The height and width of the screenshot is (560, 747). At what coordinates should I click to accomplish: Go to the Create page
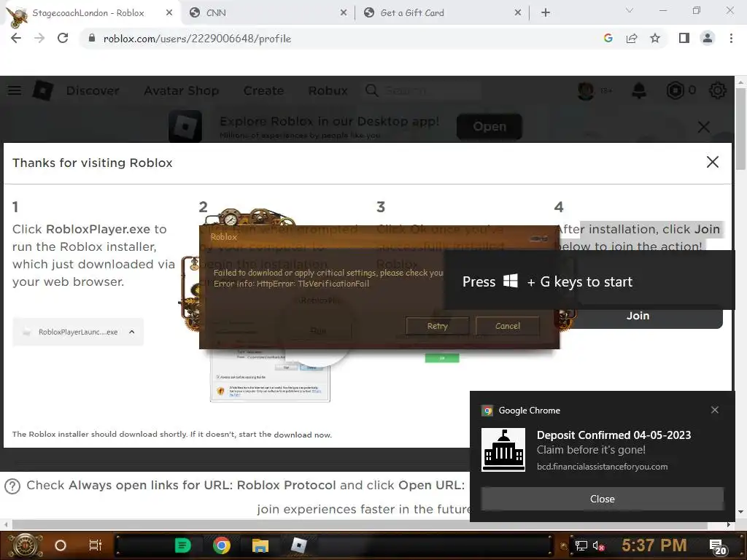click(x=263, y=90)
